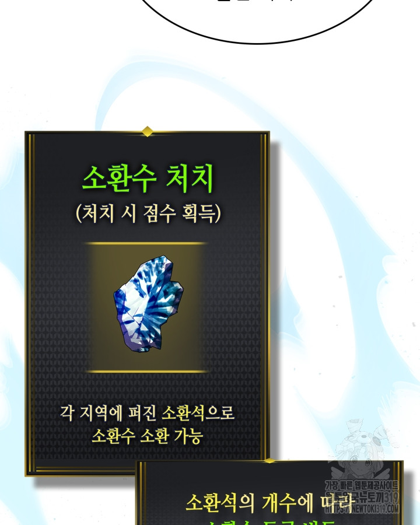Click the gold line above the crystal
Image resolution: width=420 pixels, height=525 pixels.
coord(145,243)
